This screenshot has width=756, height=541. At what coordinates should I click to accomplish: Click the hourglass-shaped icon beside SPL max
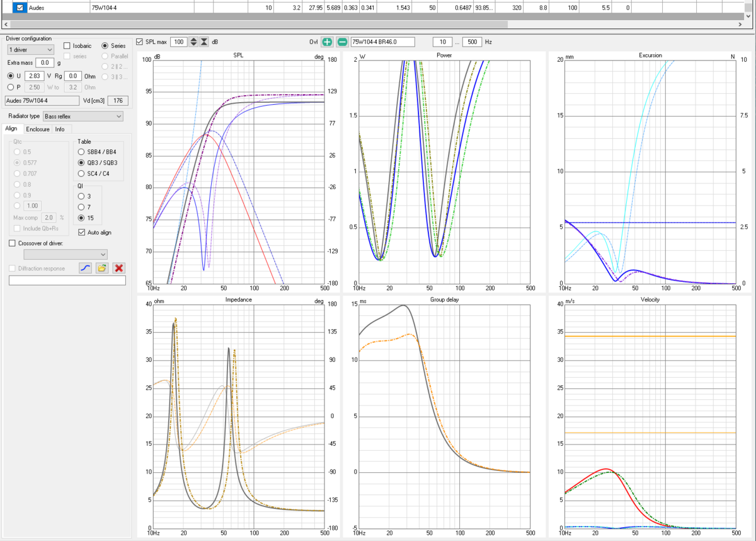click(x=204, y=42)
